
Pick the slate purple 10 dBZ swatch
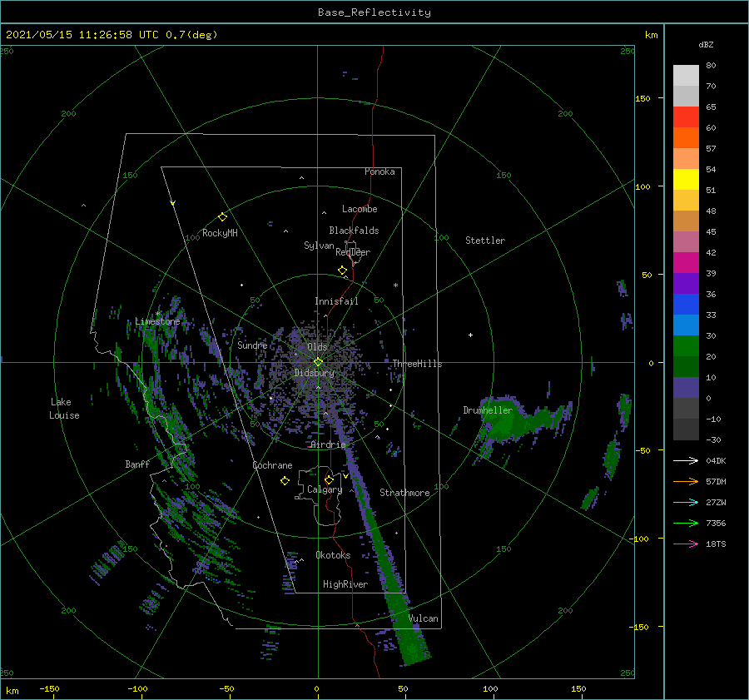pos(686,387)
